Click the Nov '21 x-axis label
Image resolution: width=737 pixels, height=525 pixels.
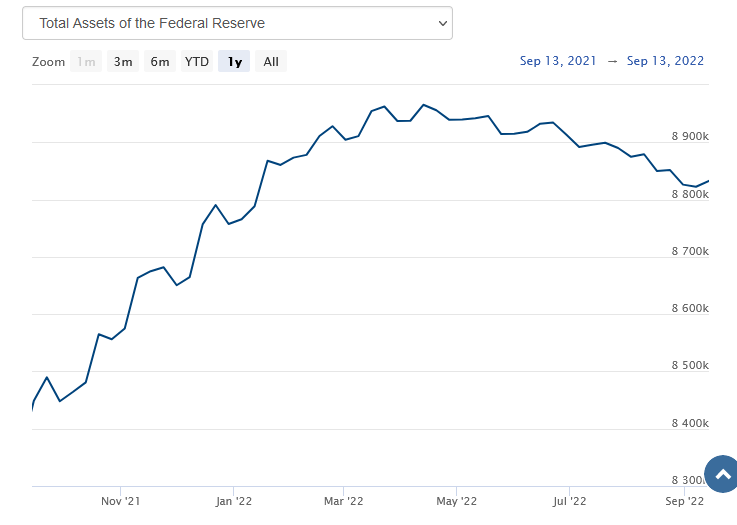pyautogui.click(x=120, y=500)
